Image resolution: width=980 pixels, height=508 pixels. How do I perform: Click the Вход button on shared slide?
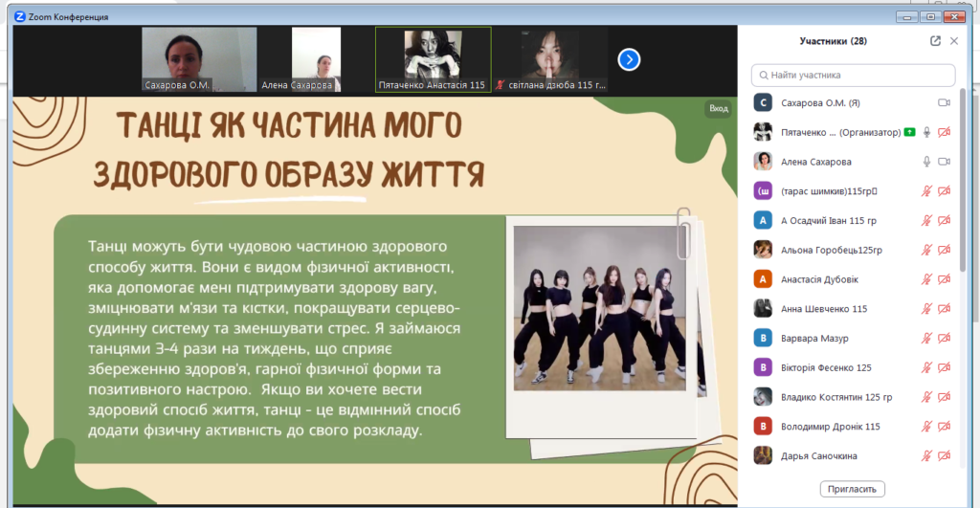[x=718, y=109]
